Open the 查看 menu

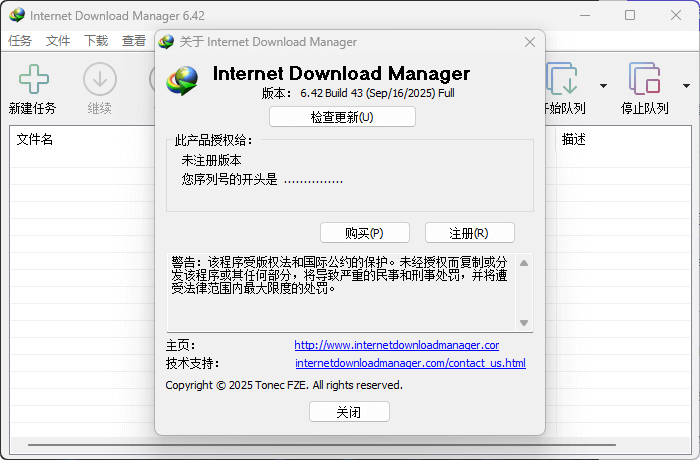(x=134, y=41)
